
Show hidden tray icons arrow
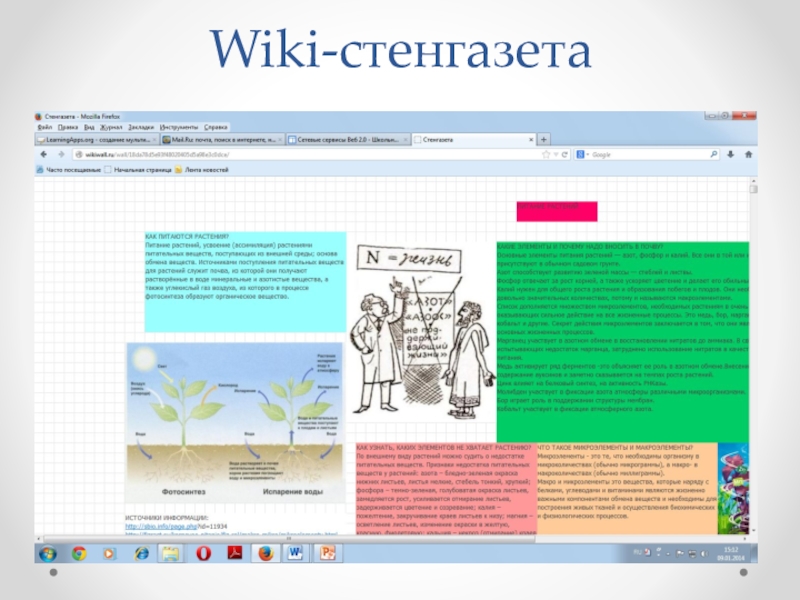tap(668, 554)
